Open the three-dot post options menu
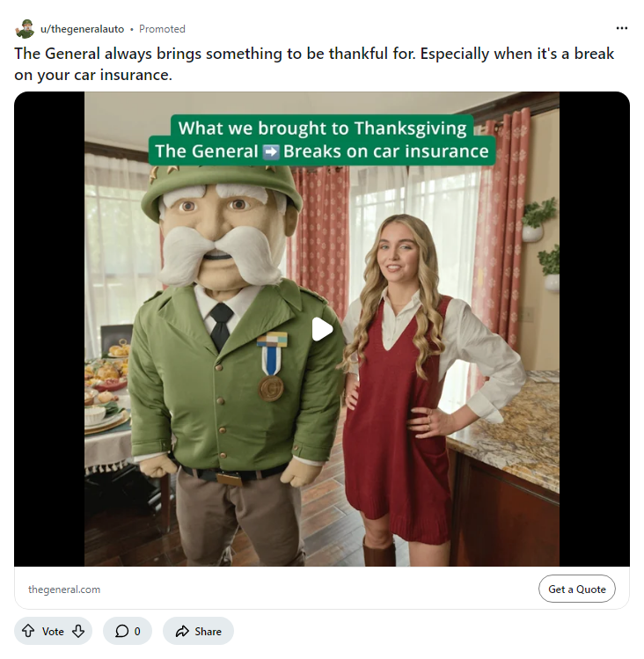The height and width of the screenshot is (659, 644). (622, 28)
